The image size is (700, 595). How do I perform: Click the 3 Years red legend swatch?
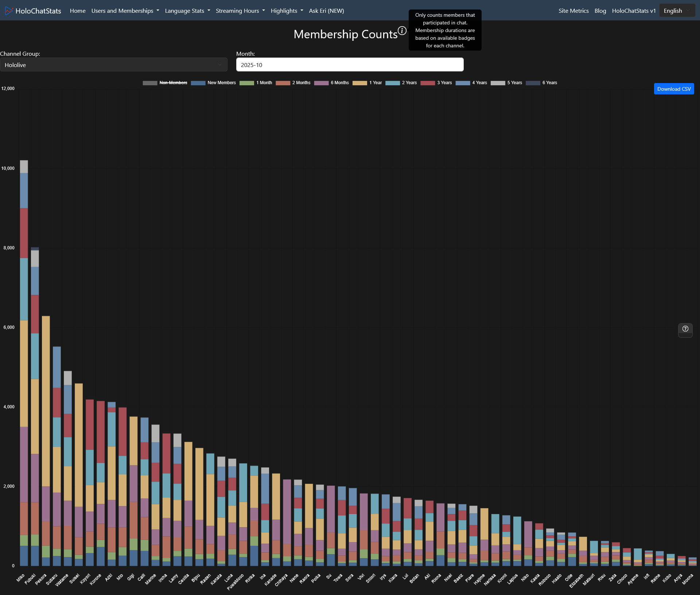428,83
